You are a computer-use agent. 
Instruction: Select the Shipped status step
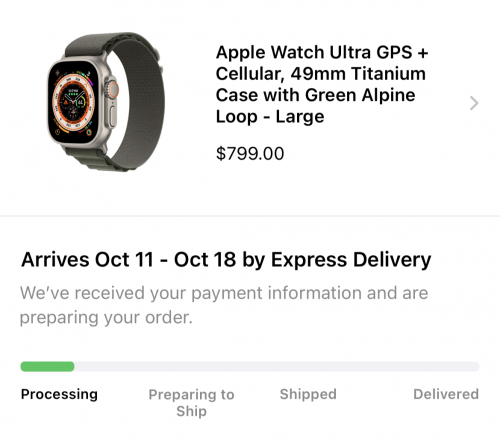308,394
